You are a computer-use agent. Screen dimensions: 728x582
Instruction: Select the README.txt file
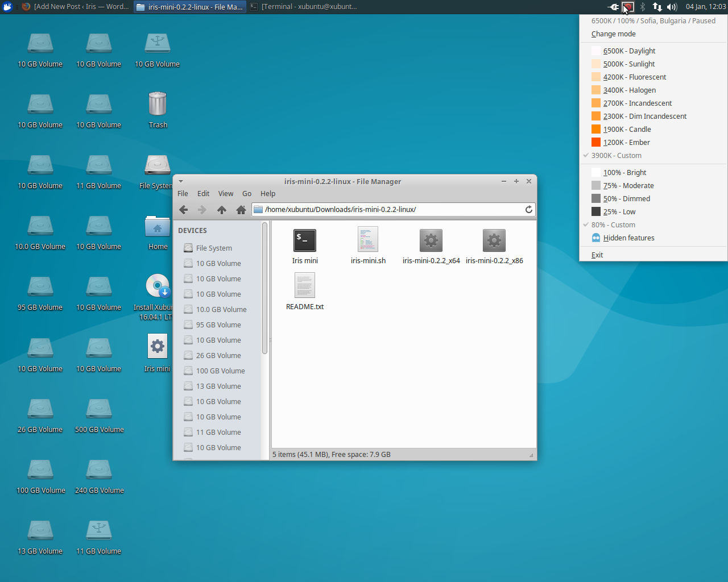[x=305, y=292]
